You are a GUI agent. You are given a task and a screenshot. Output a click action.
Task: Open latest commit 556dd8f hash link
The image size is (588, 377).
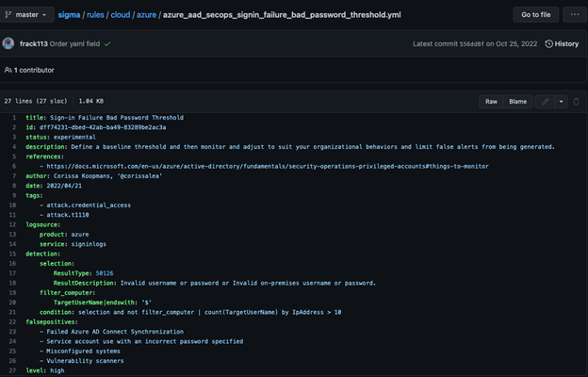point(485,44)
